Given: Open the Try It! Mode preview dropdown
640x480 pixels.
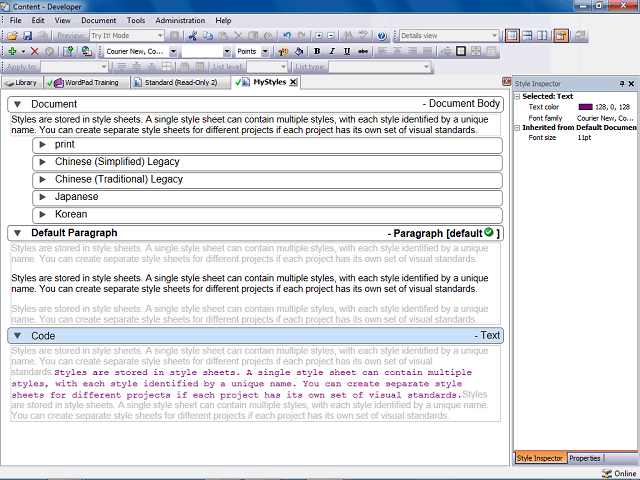Looking at the screenshot, I should click(x=160, y=36).
